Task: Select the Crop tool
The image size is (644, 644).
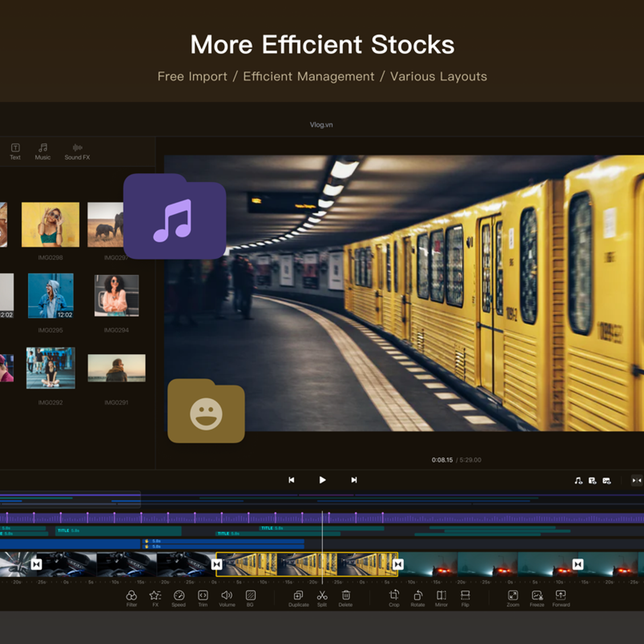Action: 394,598
